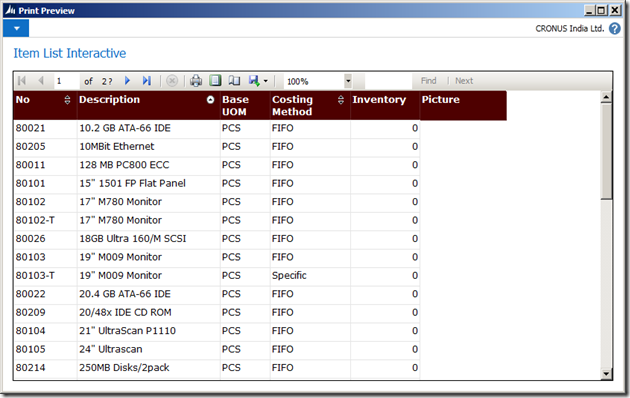
Task: Select item number 80103-T
Action: [35, 276]
